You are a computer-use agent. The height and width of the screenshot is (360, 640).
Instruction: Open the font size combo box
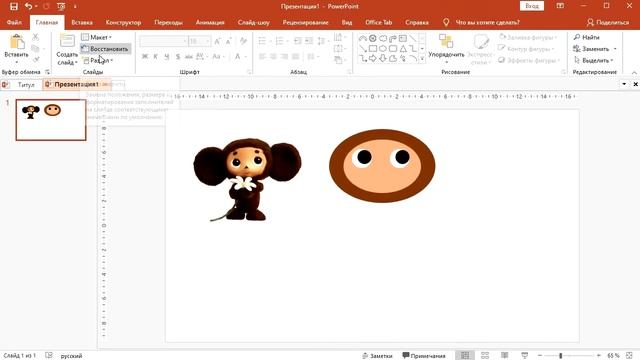click(x=200, y=41)
